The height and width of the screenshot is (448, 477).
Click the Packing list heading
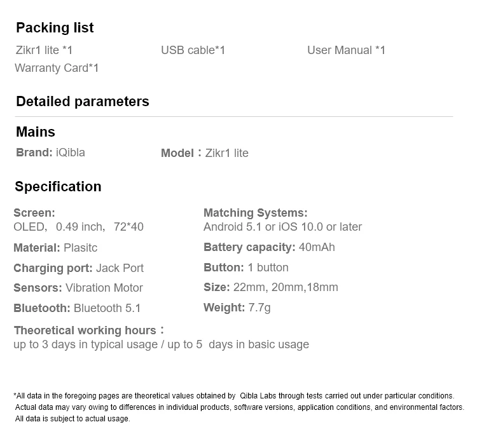coord(55,28)
